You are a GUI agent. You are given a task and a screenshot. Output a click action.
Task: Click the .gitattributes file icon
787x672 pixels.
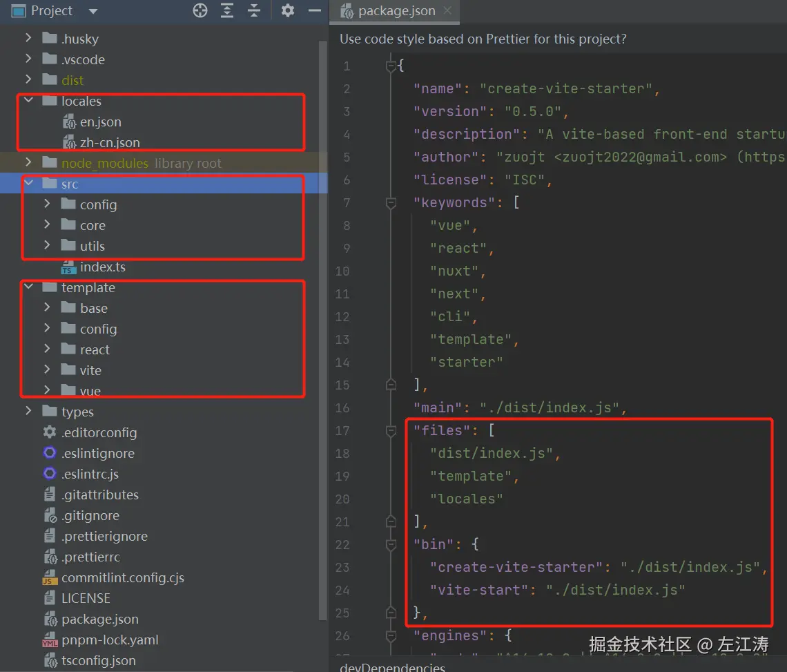pos(50,495)
